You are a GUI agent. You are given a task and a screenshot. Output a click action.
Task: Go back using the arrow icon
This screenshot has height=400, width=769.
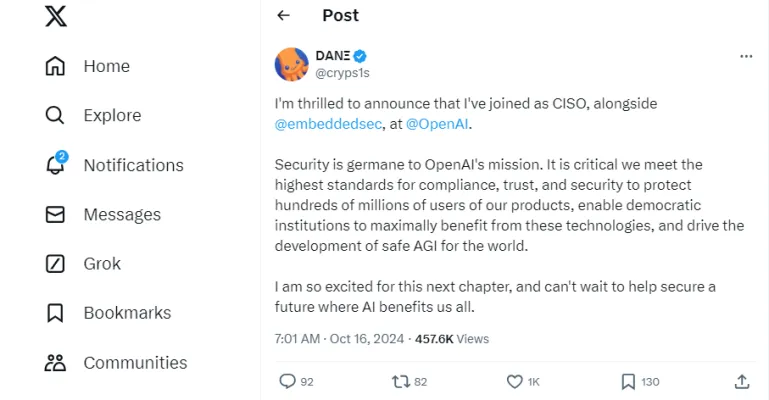283,15
